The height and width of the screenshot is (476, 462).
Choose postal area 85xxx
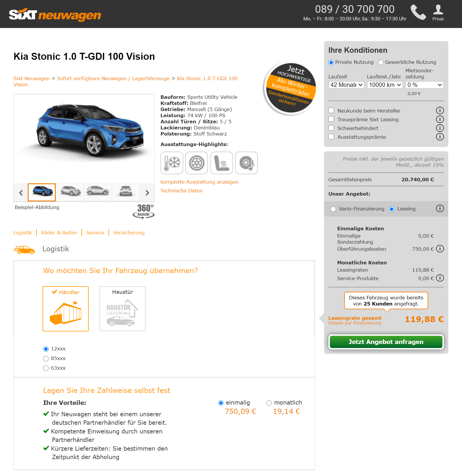tap(46, 359)
